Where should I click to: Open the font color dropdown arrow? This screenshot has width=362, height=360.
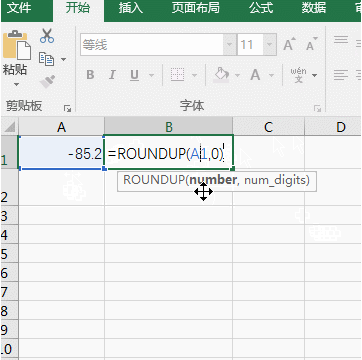point(271,76)
